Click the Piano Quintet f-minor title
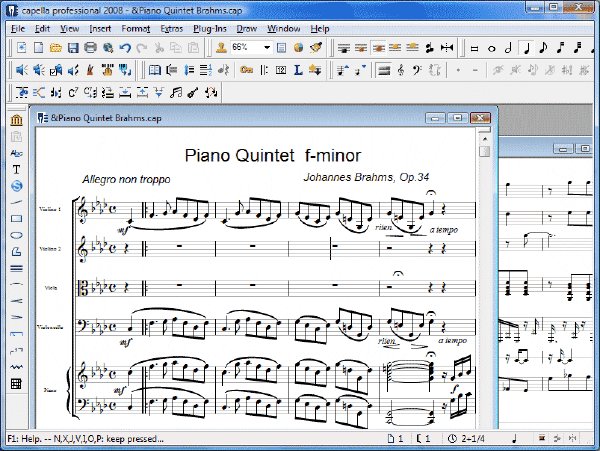Viewport: 600px width, 451px height. [x=272, y=156]
